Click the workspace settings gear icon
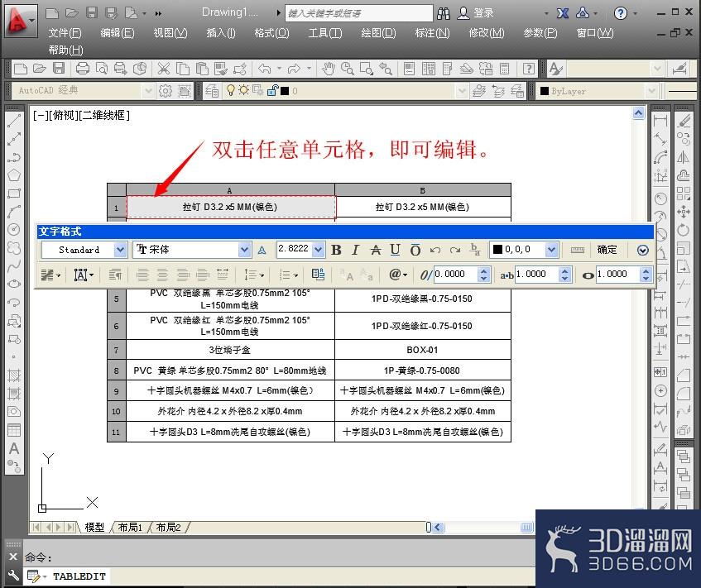701x588 pixels. click(x=166, y=91)
